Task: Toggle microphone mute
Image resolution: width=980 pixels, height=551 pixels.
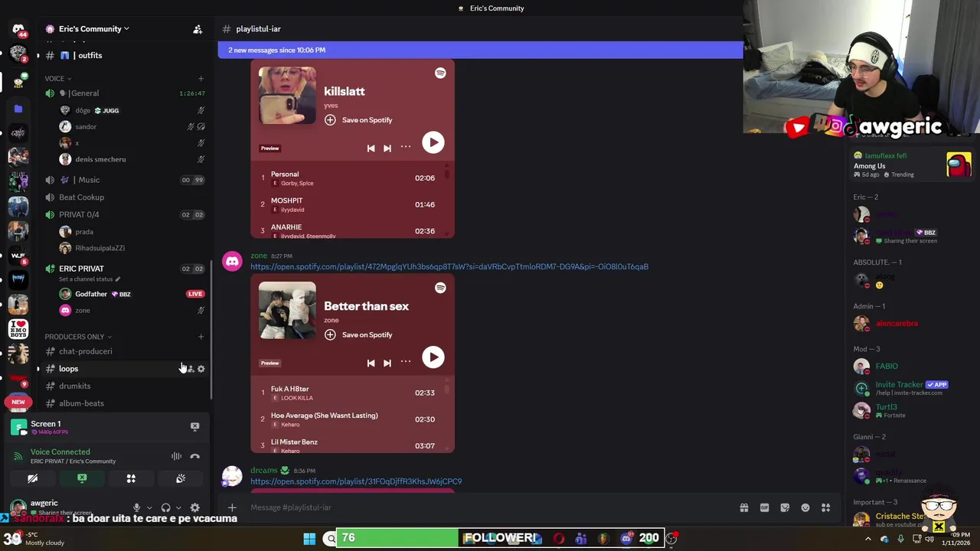Action: tap(136, 507)
